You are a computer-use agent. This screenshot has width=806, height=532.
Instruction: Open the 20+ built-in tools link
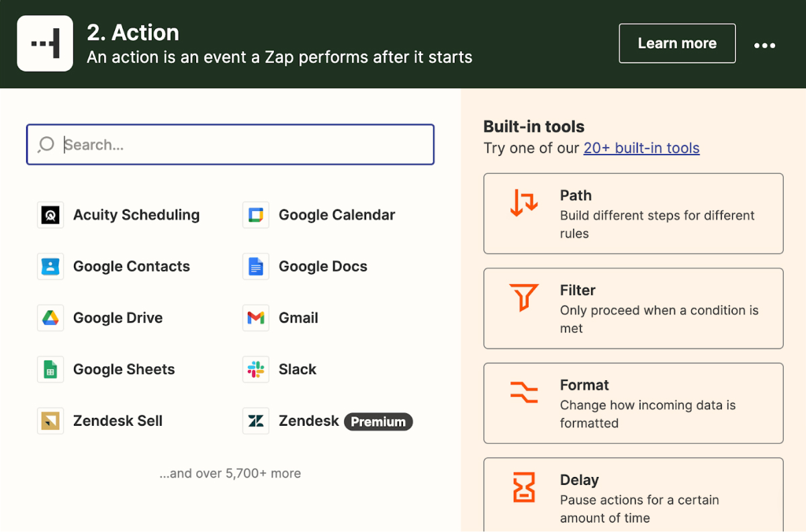pos(641,148)
